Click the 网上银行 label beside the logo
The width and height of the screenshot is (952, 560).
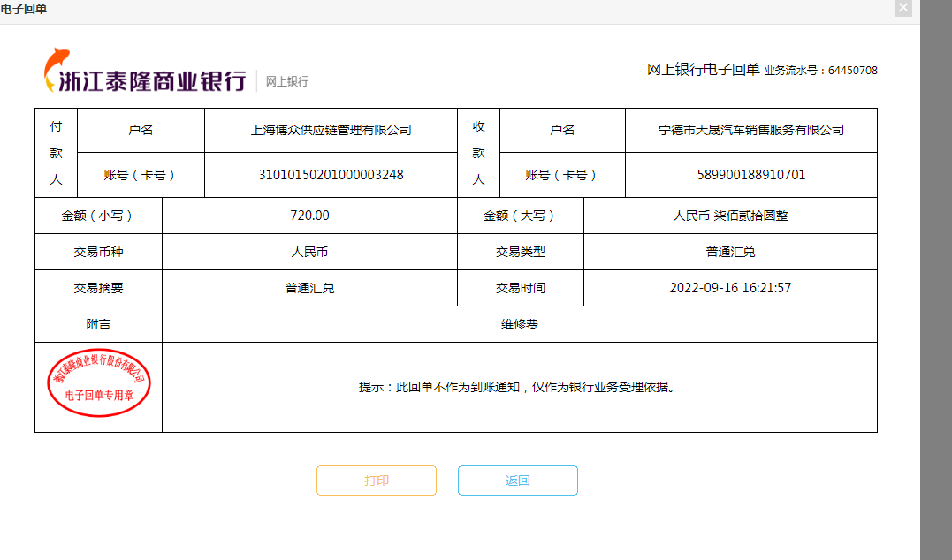click(x=287, y=81)
